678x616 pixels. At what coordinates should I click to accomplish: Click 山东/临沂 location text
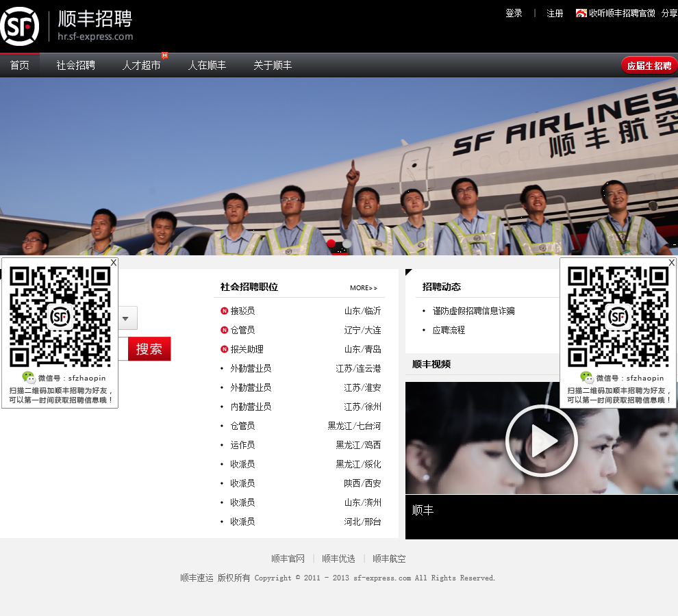362,311
